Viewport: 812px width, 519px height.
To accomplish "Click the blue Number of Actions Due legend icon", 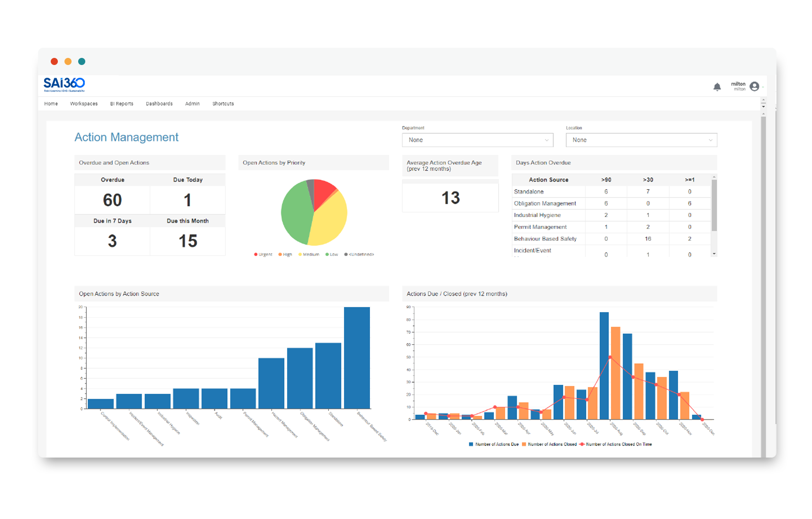I will click(x=471, y=444).
